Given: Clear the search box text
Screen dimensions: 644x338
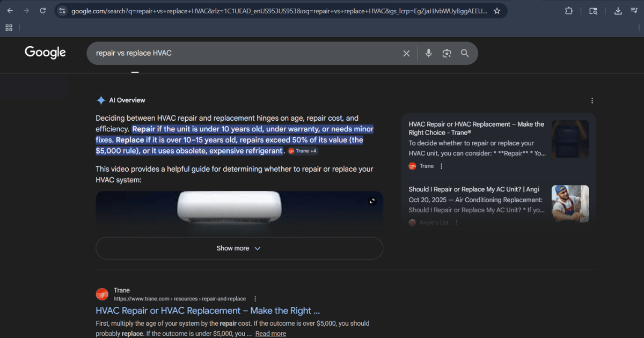Looking at the screenshot, I should 406,53.
